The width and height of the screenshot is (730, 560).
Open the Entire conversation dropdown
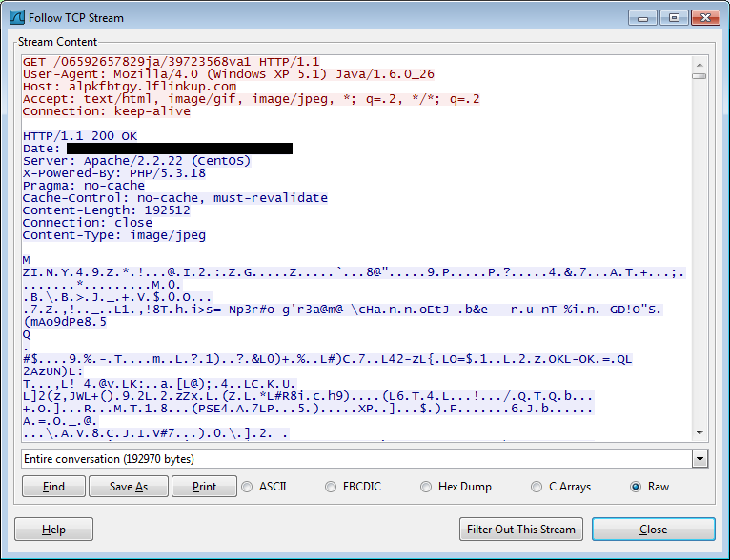(700, 459)
